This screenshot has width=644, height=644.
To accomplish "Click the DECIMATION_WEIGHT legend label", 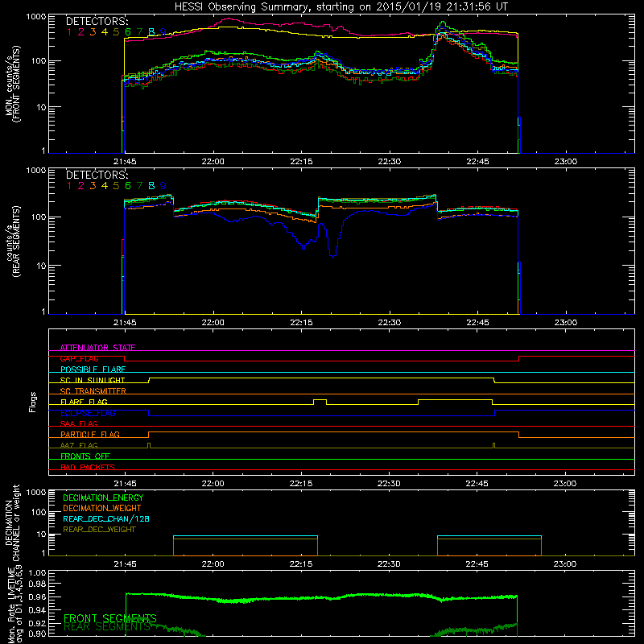I will click(102, 508).
